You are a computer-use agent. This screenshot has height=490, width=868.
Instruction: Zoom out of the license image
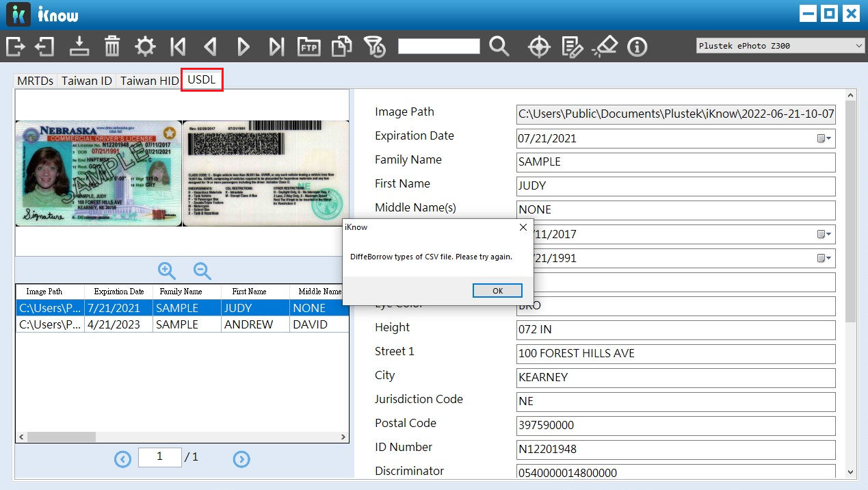click(x=202, y=270)
